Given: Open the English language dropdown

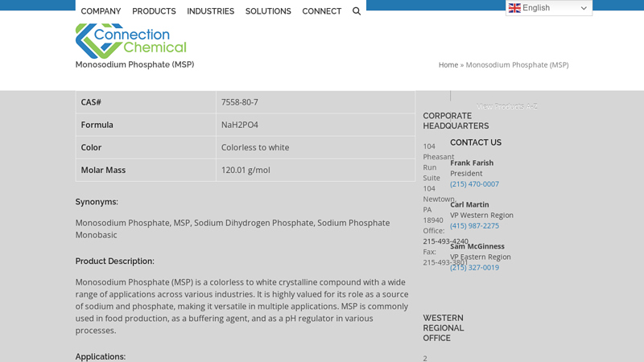Looking at the screenshot, I should point(549,8).
